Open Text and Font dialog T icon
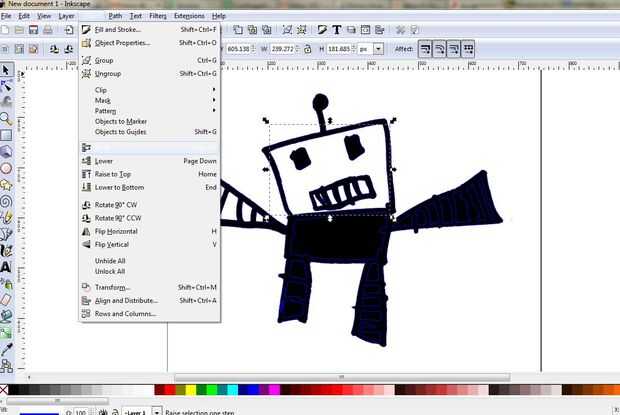620x415 pixels. tap(337, 30)
